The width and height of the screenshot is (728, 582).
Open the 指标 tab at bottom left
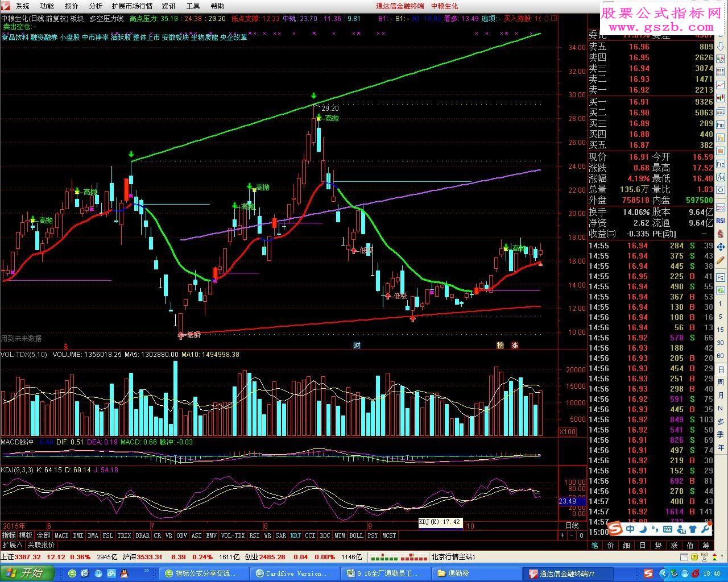click(x=9, y=535)
